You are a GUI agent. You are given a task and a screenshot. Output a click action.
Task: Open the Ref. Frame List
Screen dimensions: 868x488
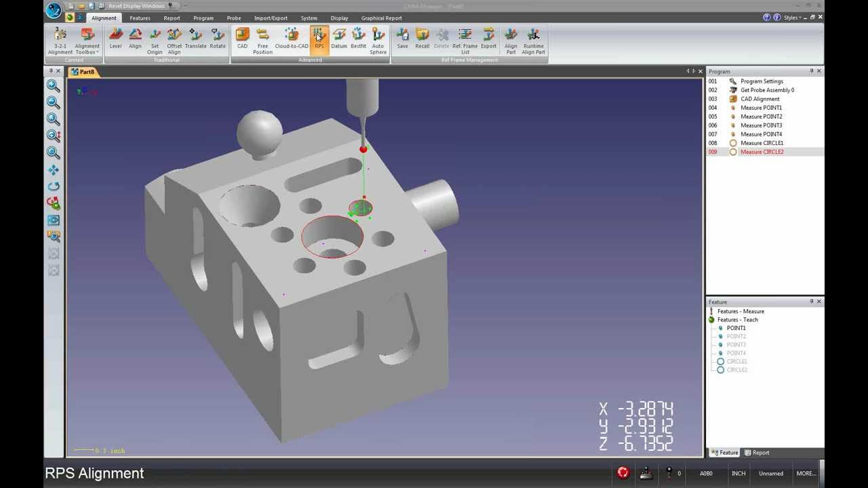pos(465,41)
